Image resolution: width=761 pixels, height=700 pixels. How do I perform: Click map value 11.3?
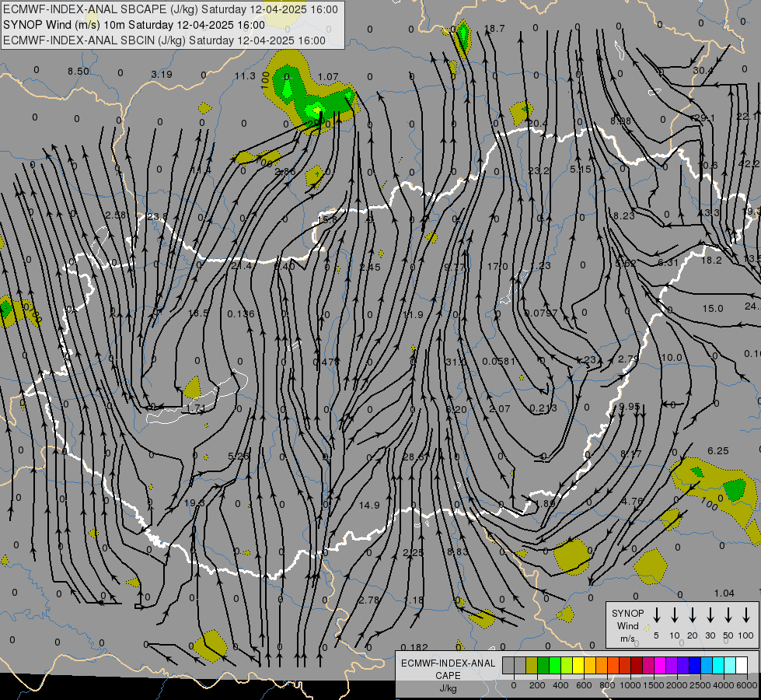[245, 75]
